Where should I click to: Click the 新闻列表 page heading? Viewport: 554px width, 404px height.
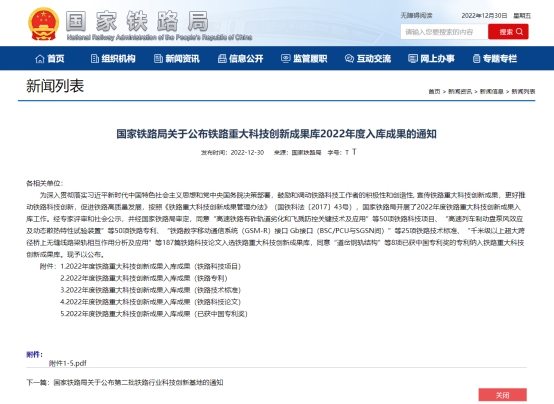click(x=55, y=86)
